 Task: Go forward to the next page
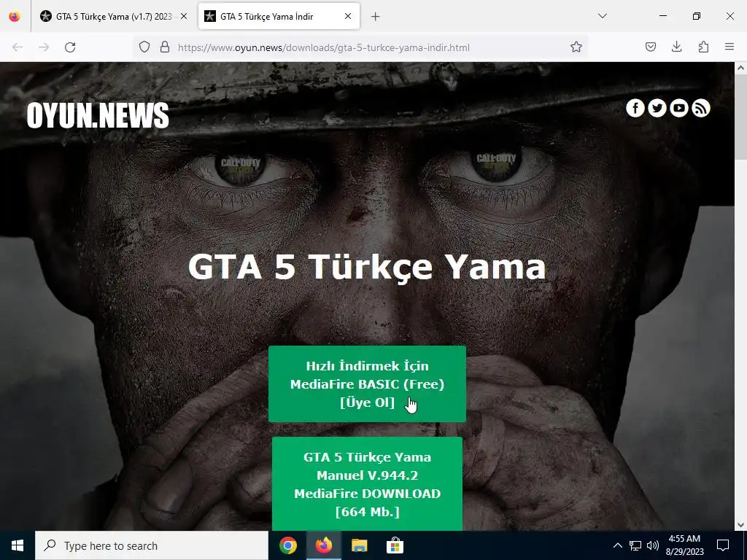[44, 47]
